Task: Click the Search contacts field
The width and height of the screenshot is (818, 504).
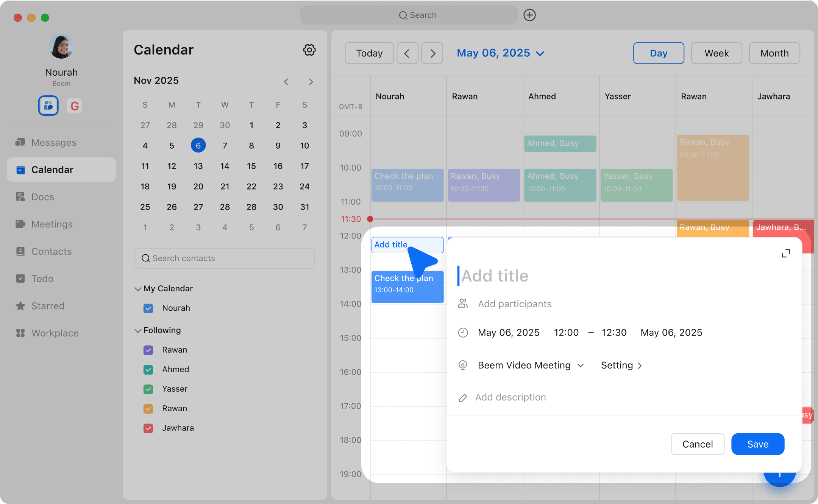Action: (224, 258)
